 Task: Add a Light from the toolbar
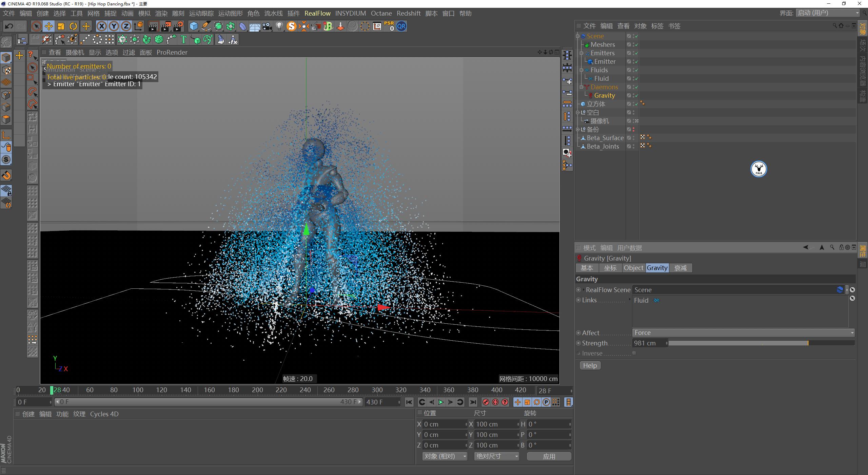click(x=279, y=26)
